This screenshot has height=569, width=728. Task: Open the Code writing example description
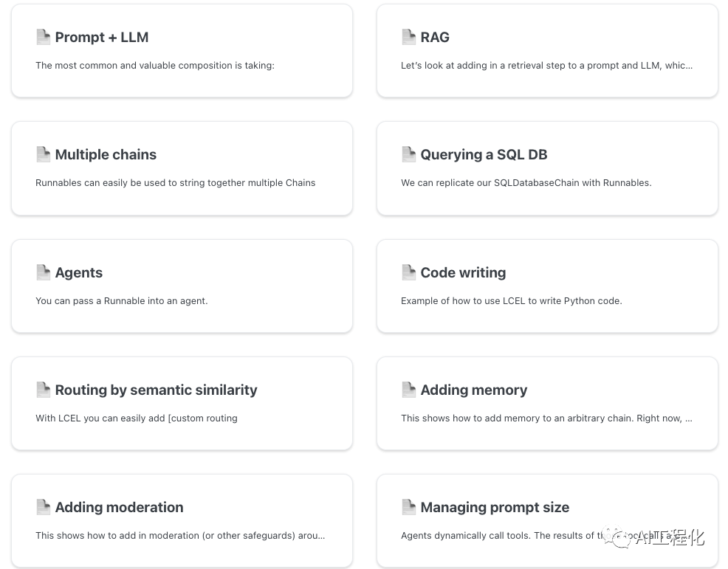click(x=511, y=301)
